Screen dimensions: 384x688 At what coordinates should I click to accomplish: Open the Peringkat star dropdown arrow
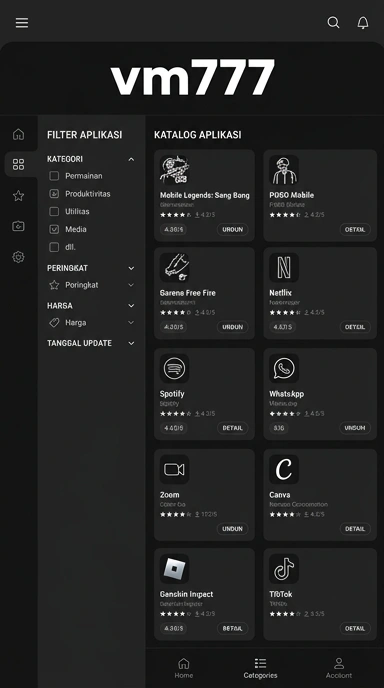coord(131,285)
